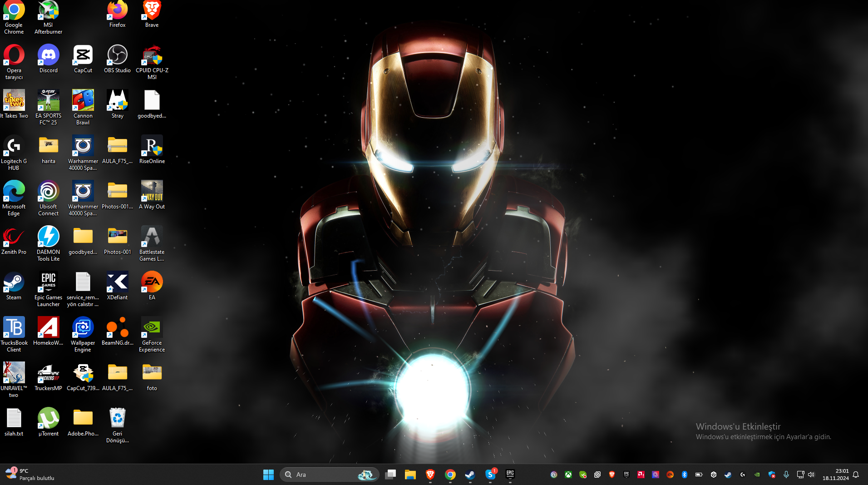Open the notifications bell

[856, 475]
